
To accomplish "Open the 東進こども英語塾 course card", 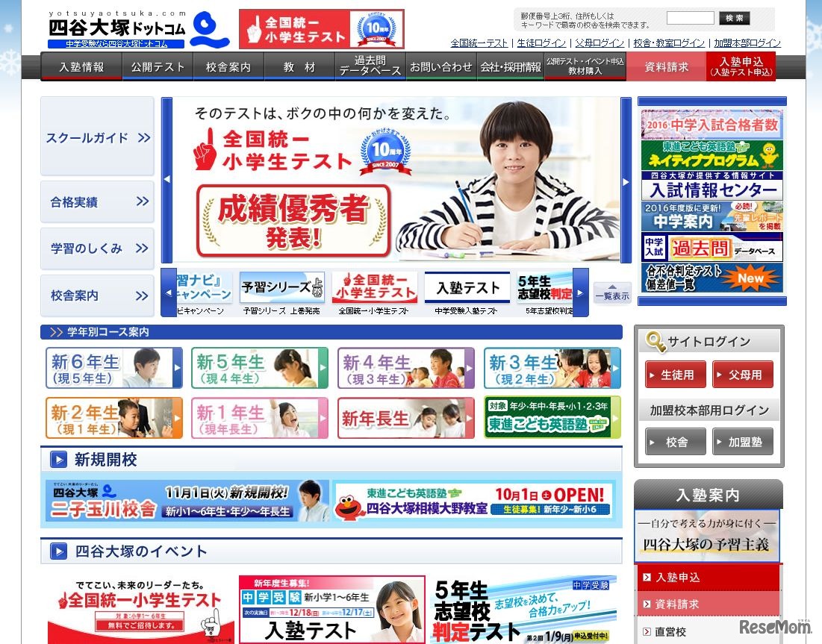I will tap(552, 417).
